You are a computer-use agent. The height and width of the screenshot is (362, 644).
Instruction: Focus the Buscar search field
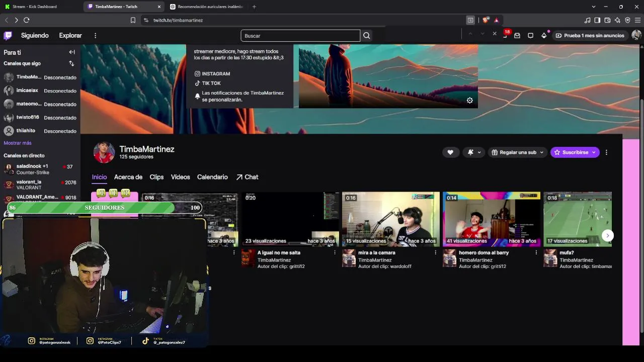pyautogui.click(x=301, y=36)
